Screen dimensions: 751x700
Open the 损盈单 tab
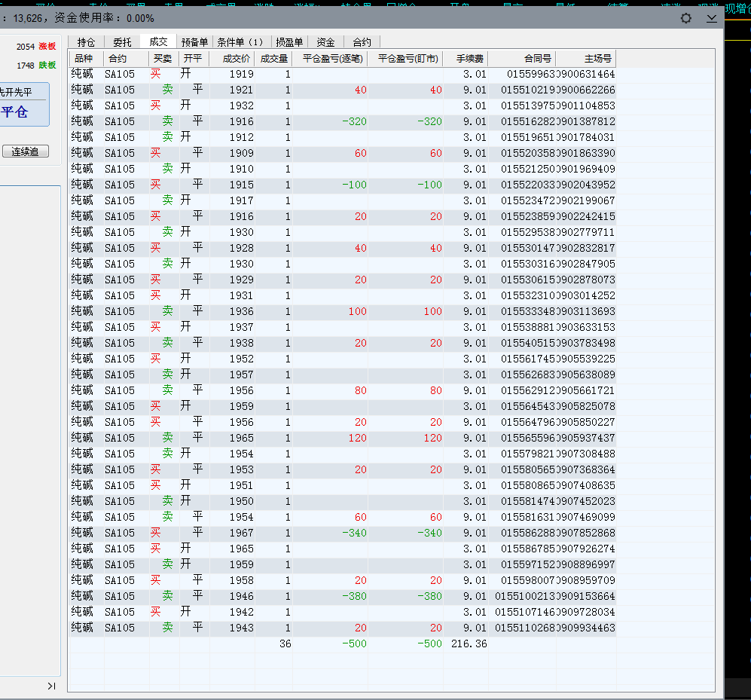(289, 42)
